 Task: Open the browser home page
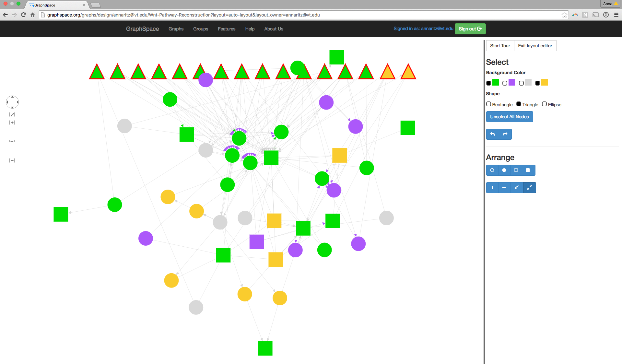click(x=32, y=15)
